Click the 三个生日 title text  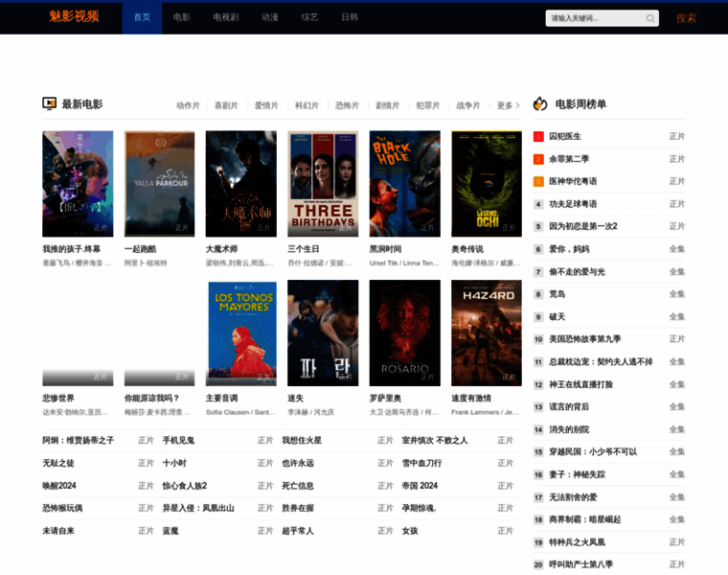click(304, 249)
